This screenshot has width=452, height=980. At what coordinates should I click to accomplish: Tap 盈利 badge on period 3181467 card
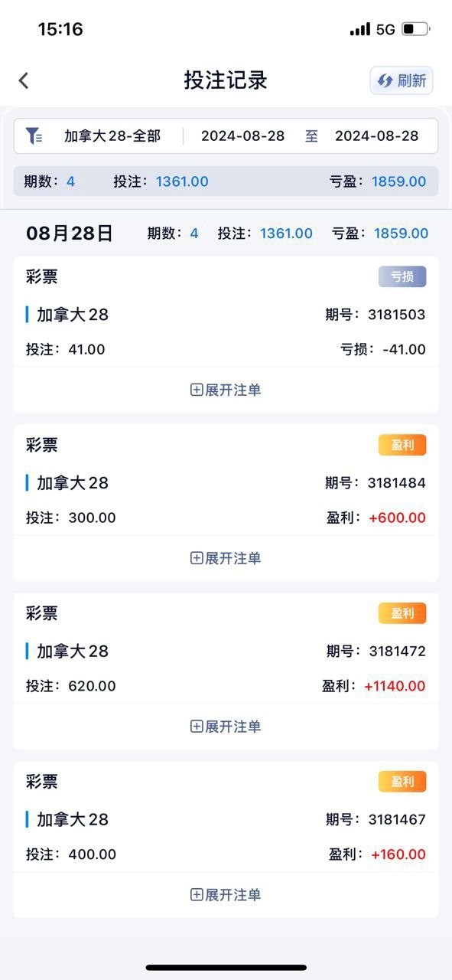point(402,782)
